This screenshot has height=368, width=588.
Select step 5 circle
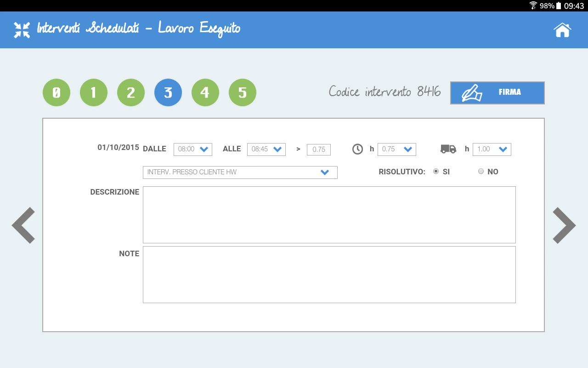243,92
